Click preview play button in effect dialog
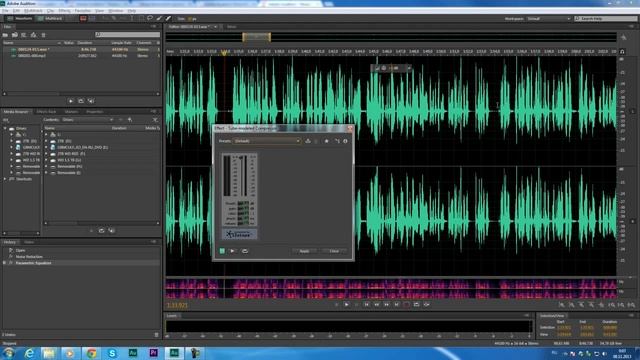Viewport: 640px width, 360px height. click(x=232, y=251)
